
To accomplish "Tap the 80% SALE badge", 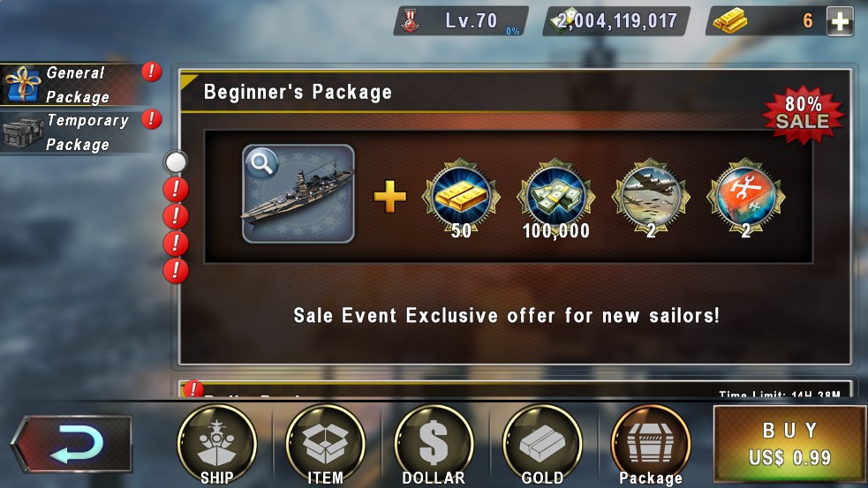I will click(x=803, y=114).
